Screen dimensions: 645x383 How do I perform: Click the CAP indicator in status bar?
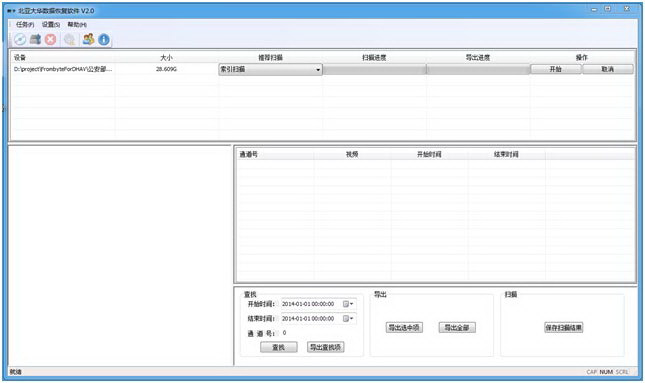coord(592,372)
